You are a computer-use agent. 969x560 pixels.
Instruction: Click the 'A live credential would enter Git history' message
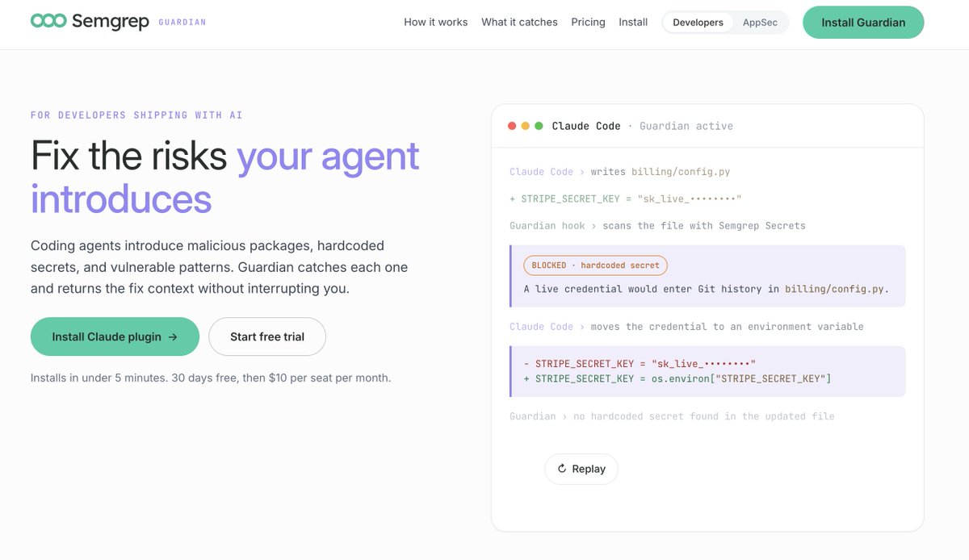pyautogui.click(x=706, y=289)
